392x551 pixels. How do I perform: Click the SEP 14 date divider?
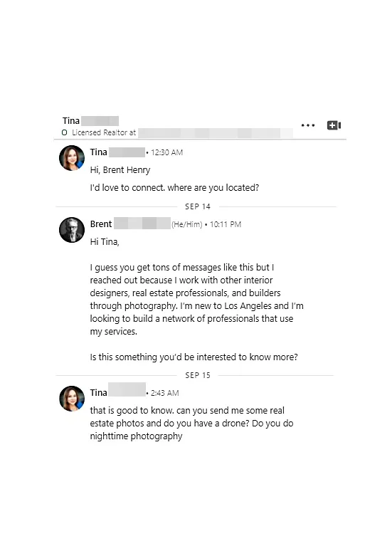point(197,206)
